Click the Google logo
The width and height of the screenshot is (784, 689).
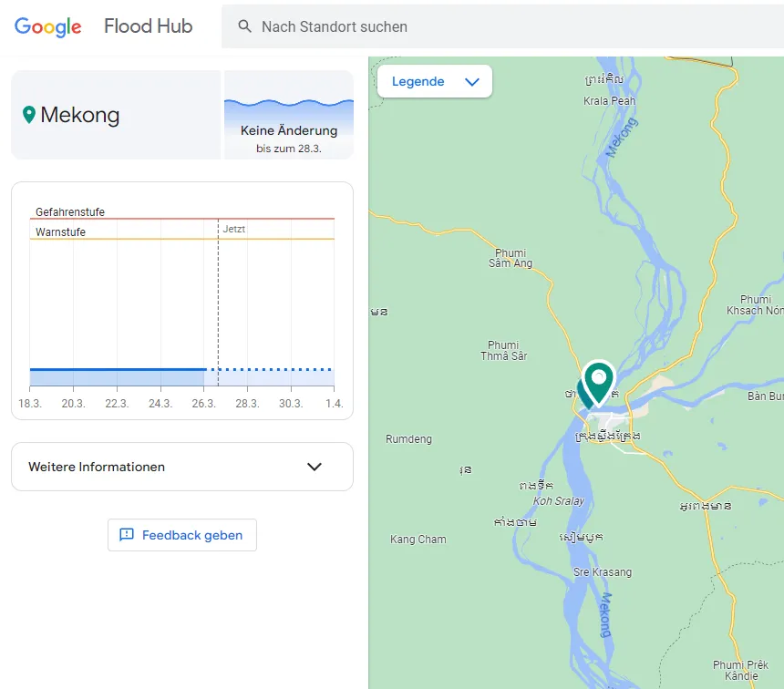48,27
